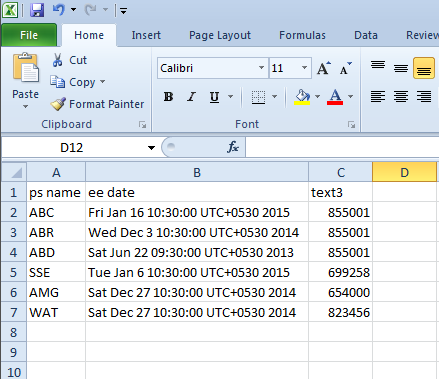Select the cell with value 699258

341,272
